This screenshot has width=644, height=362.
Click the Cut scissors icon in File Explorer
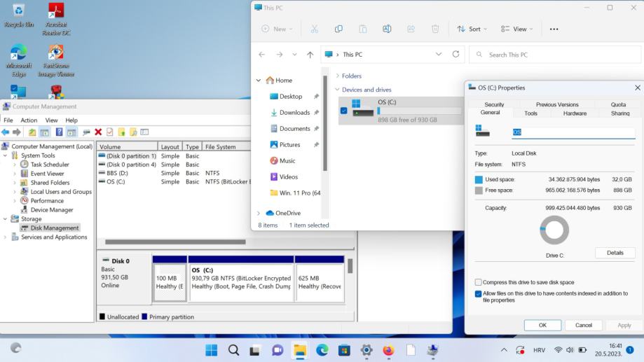point(314,29)
